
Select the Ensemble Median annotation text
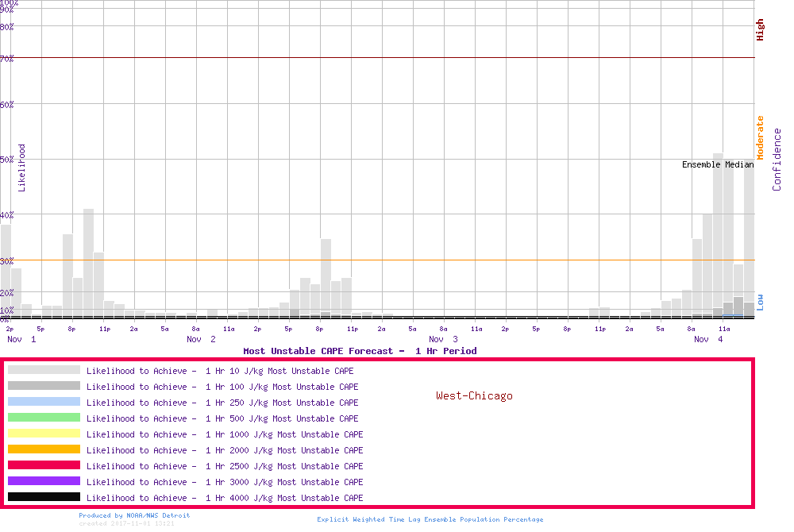pos(718,165)
